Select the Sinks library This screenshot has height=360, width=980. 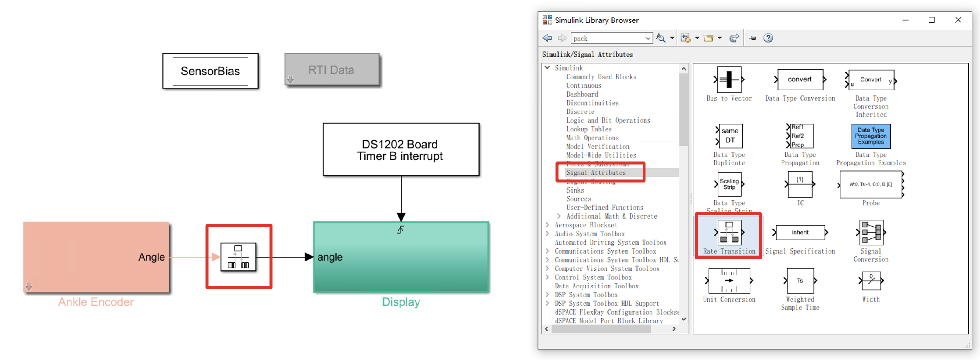coord(575,190)
